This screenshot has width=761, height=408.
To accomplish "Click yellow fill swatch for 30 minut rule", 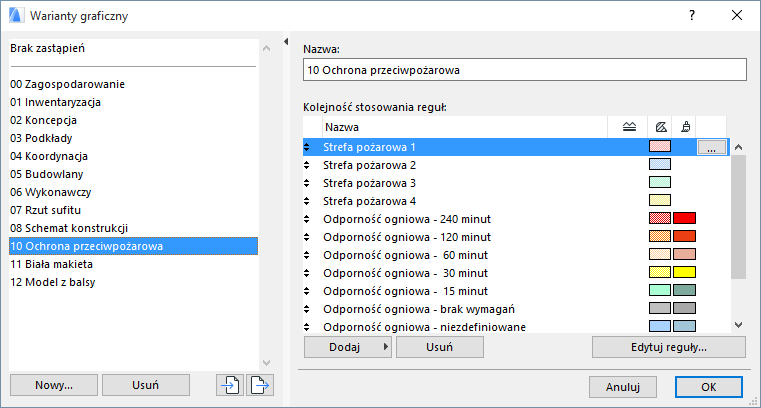I will [659, 273].
